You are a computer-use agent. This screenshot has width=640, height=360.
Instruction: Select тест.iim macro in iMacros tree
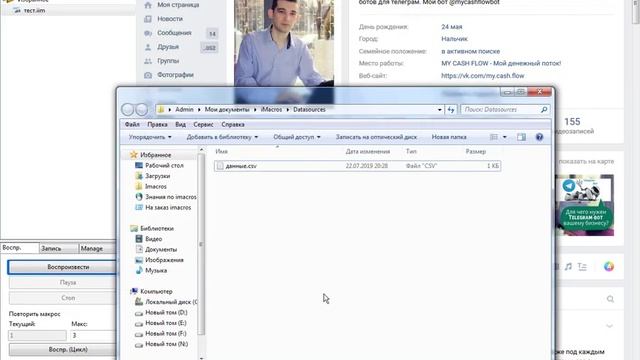coord(34,11)
